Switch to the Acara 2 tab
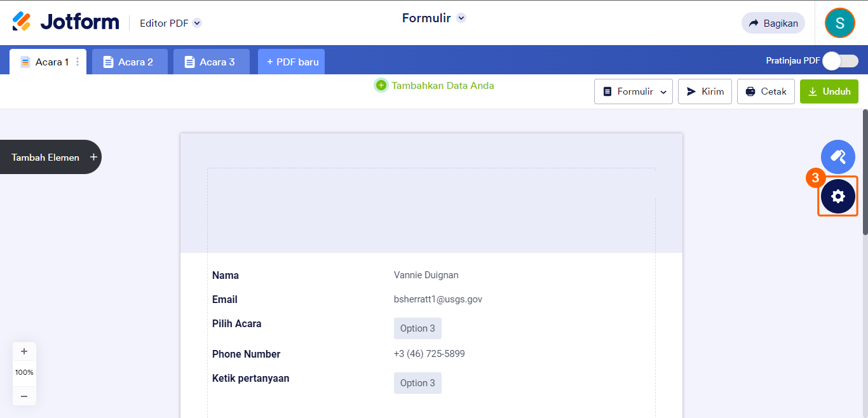This screenshot has width=868, height=418. pyautogui.click(x=130, y=62)
